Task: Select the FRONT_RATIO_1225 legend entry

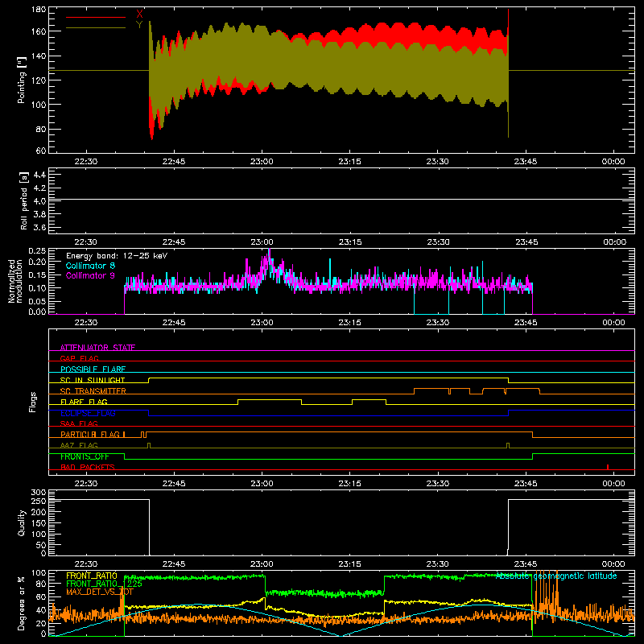Action: pyautogui.click(x=105, y=584)
